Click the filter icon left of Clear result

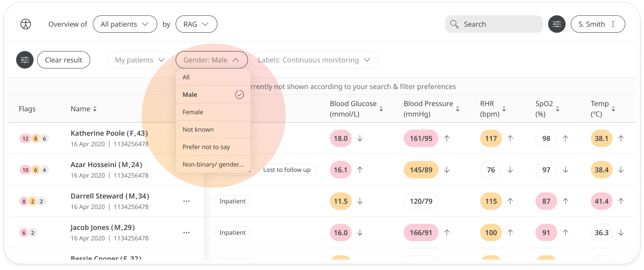click(25, 60)
